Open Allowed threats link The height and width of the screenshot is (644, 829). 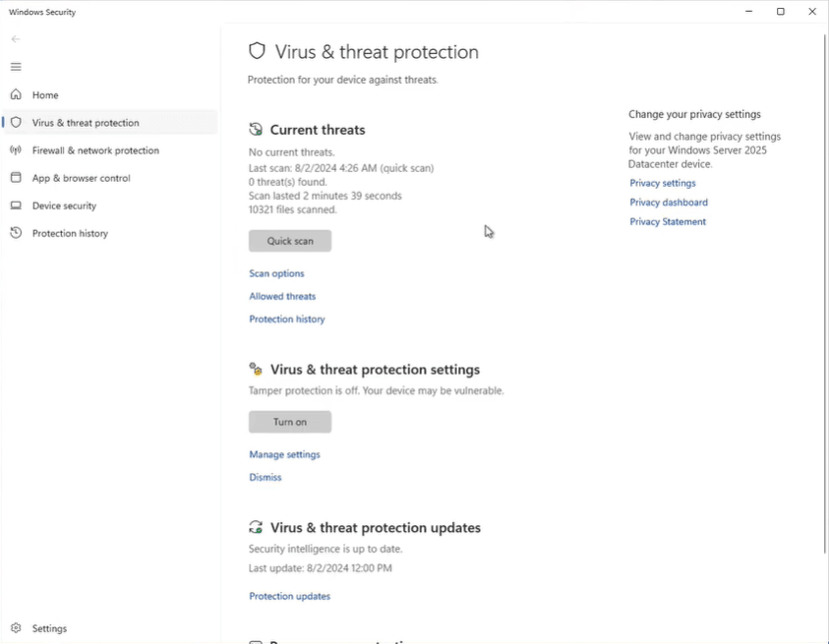tap(282, 296)
